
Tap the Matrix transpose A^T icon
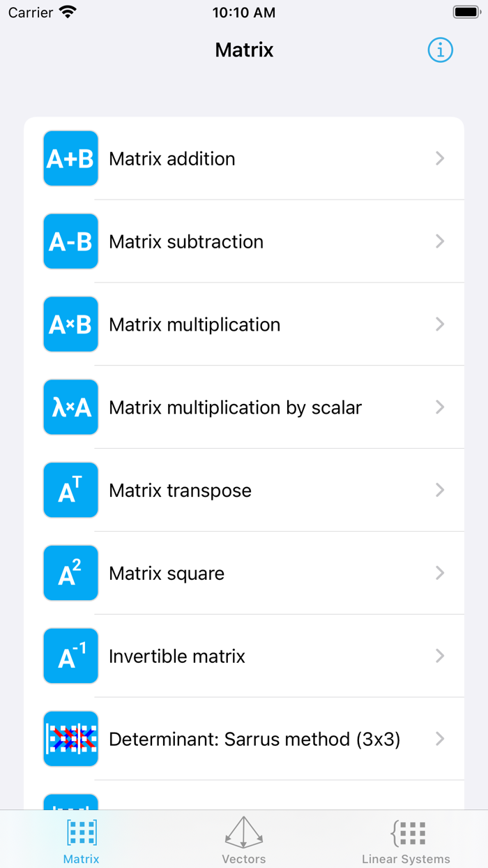[70, 490]
